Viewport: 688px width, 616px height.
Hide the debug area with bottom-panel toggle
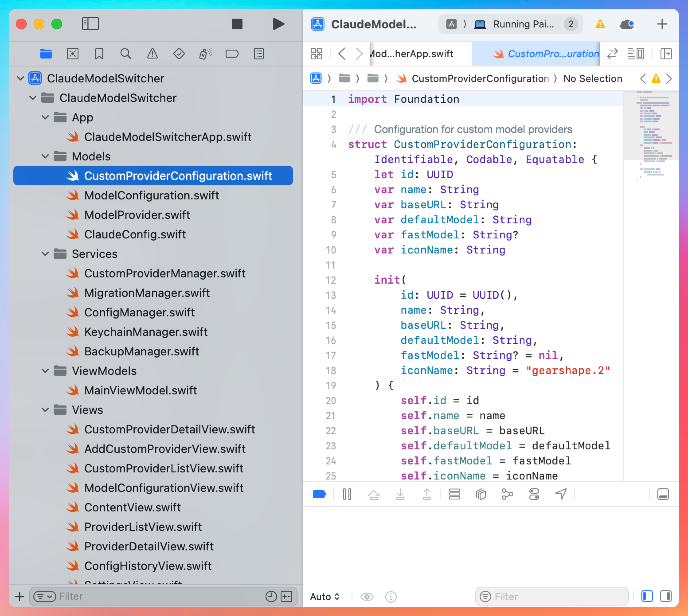663,495
